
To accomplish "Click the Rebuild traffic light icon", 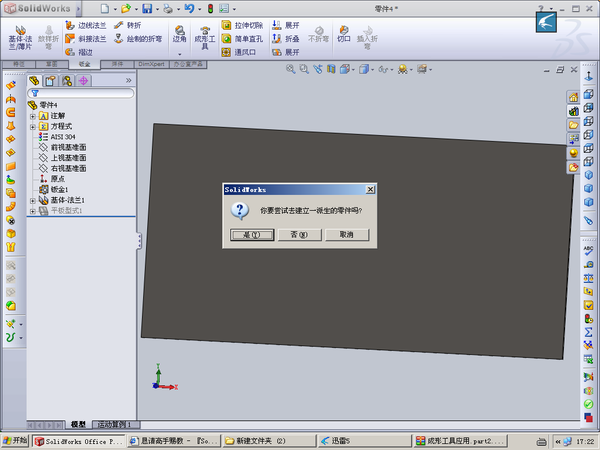I will point(210,8).
